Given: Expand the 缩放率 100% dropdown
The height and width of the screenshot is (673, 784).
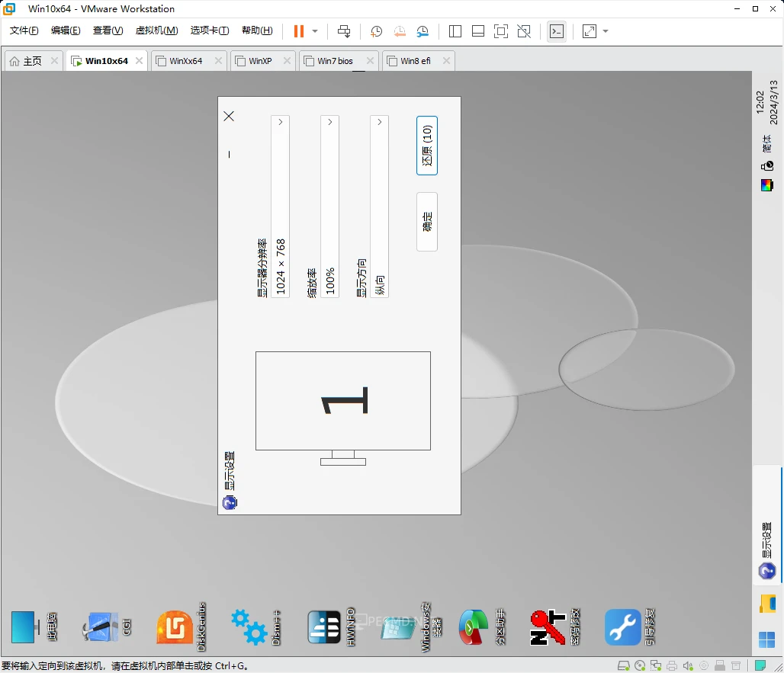Looking at the screenshot, I should (329, 207).
